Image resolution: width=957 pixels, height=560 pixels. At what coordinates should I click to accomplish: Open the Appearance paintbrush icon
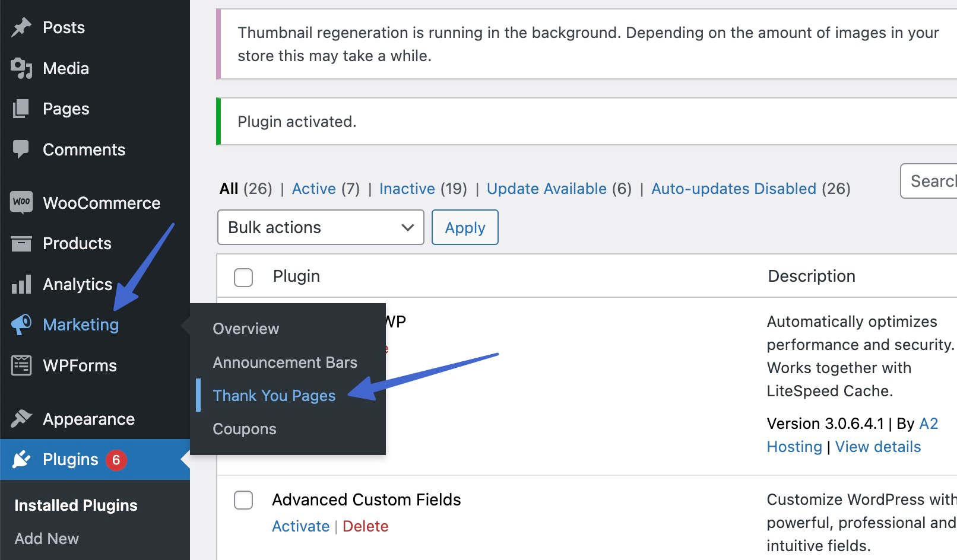[x=21, y=419]
